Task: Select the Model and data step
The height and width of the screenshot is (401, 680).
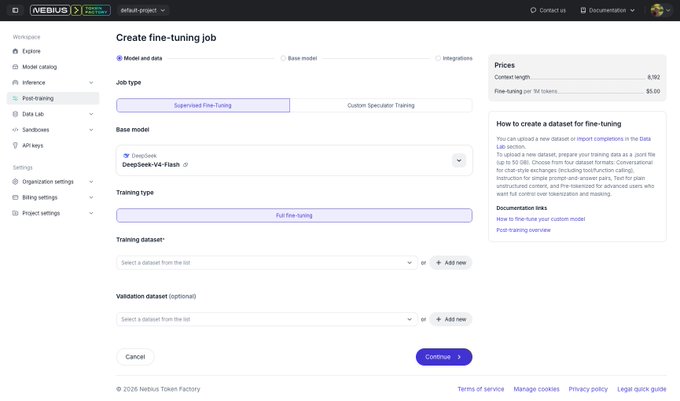Action: pos(139,58)
